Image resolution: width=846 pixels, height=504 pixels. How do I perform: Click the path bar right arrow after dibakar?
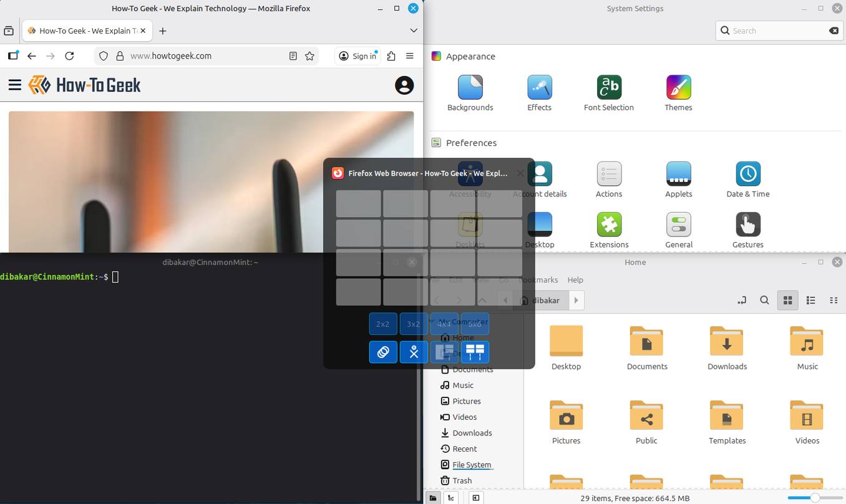(x=576, y=300)
